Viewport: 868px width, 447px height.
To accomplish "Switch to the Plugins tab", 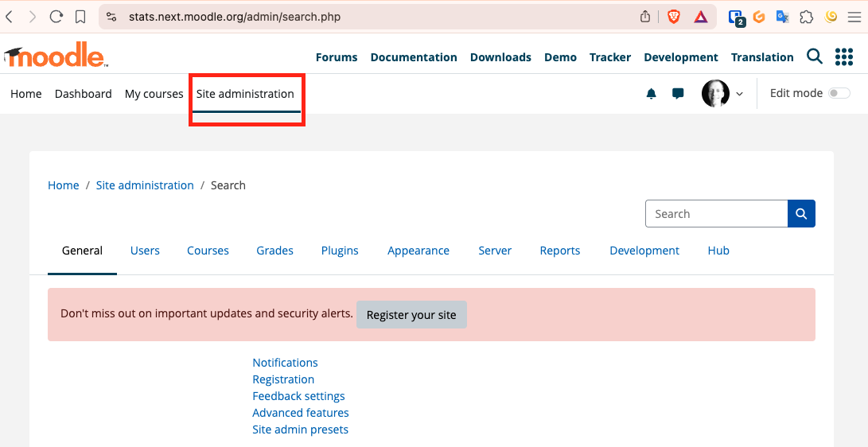I will pos(340,251).
